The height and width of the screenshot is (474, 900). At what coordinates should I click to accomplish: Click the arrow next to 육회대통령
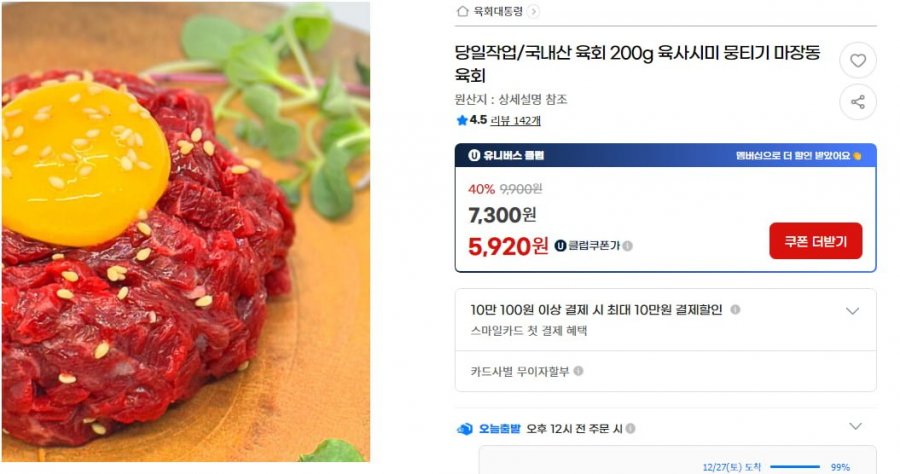[533, 11]
